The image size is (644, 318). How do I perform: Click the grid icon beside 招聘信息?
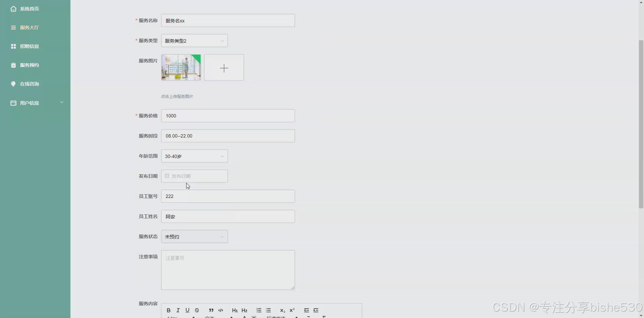(x=13, y=46)
